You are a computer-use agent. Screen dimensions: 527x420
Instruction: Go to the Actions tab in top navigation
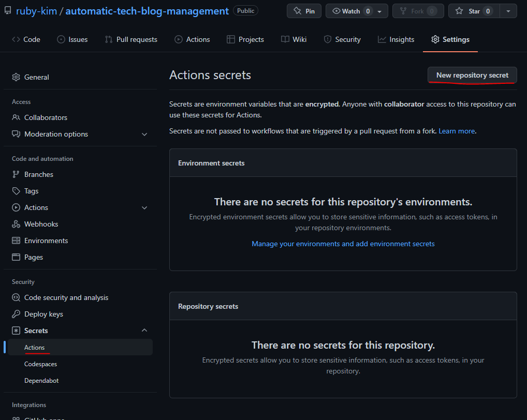pyautogui.click(x=192, y=39)
